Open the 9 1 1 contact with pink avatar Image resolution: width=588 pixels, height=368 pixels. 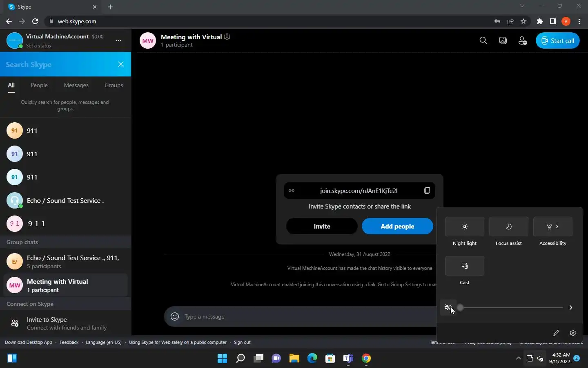pos(65,224)
